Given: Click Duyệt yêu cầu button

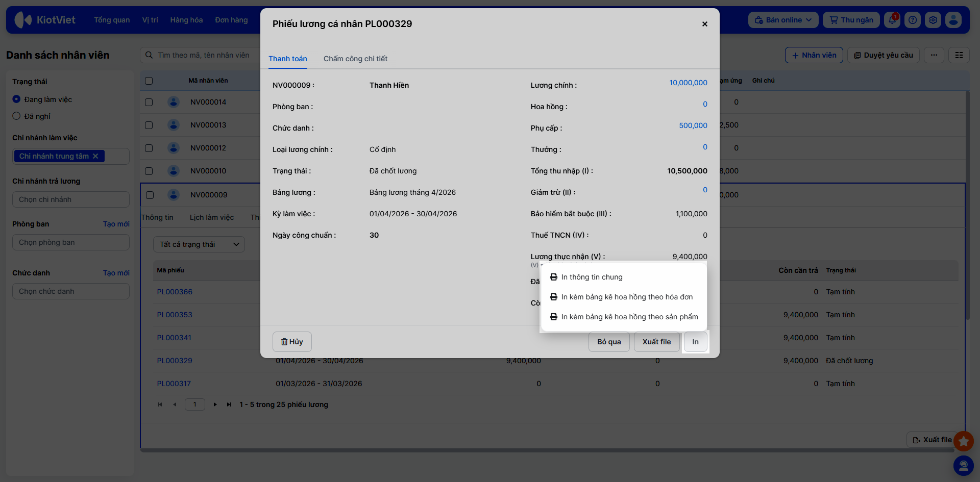Looking at the screenshot, I should click(x=883, y=55).
